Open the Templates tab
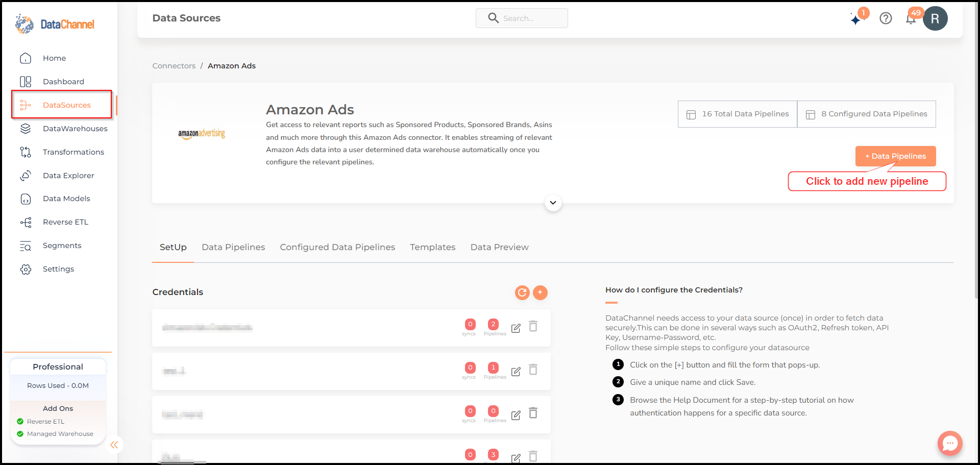The width and height of the screenshot is (980, 465). [432, 247]
